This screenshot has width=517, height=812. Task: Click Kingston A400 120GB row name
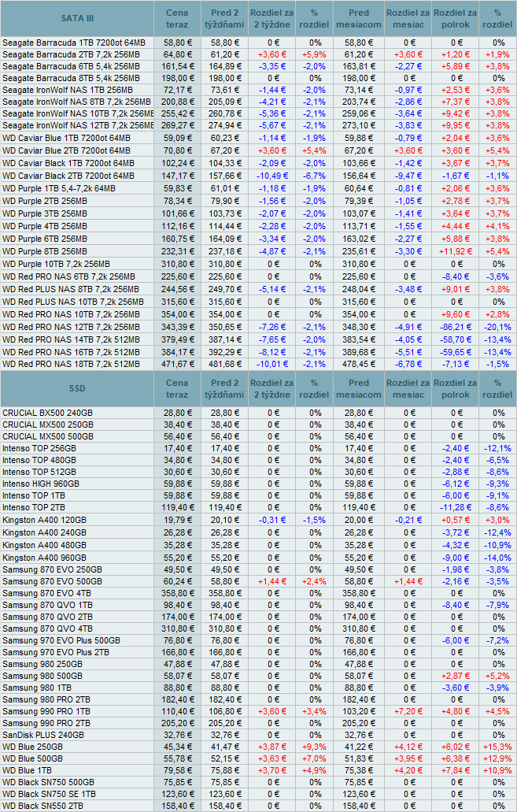pyautogui.click(x=44, y=520)
